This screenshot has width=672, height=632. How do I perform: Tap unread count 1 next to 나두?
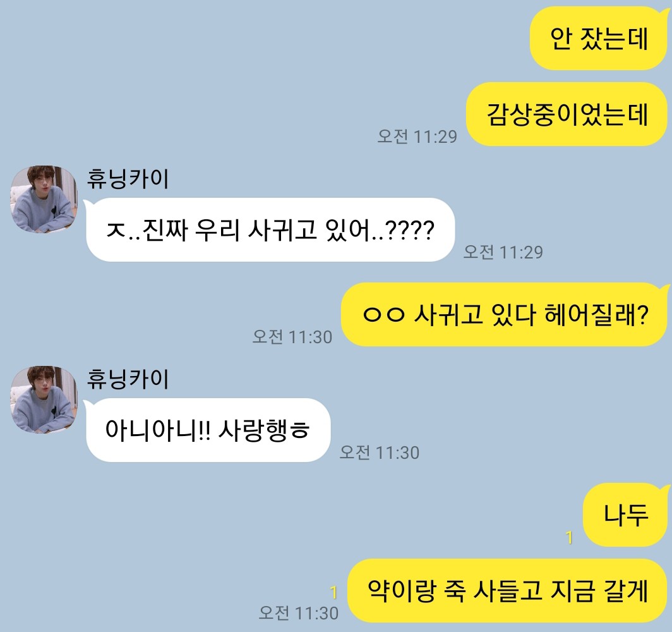click(x=569, y=537)
